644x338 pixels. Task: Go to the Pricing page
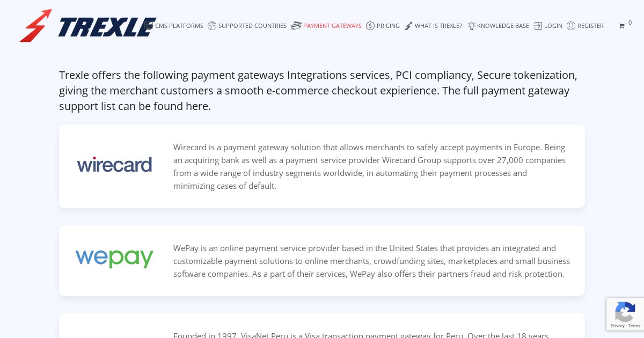click(388, 26)
